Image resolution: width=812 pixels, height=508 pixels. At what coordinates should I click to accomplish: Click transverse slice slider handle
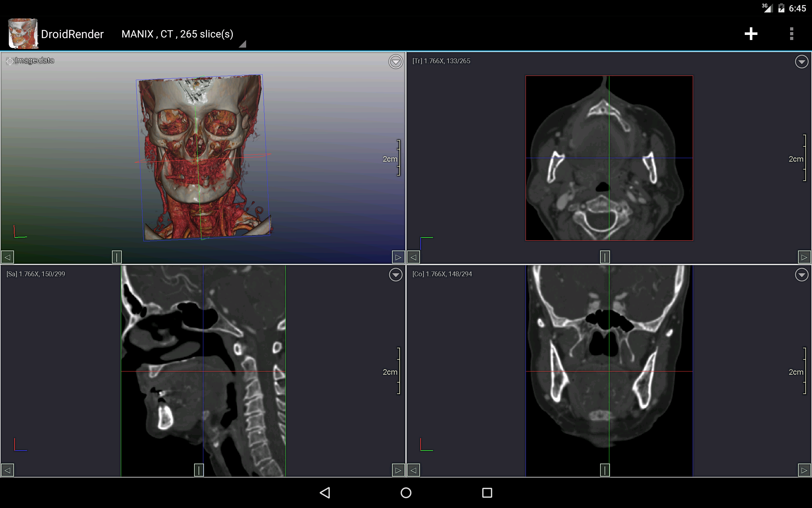pos(605,257)
